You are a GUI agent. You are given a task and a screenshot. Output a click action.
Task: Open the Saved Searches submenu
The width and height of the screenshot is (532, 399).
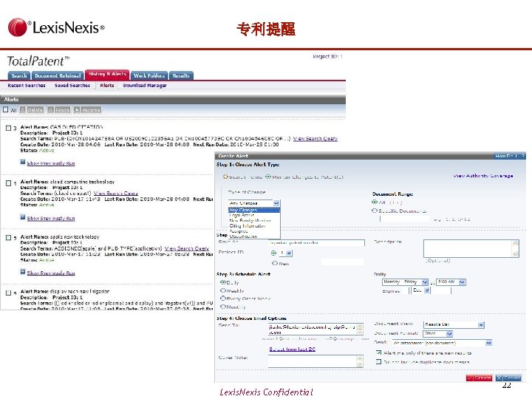72,86
